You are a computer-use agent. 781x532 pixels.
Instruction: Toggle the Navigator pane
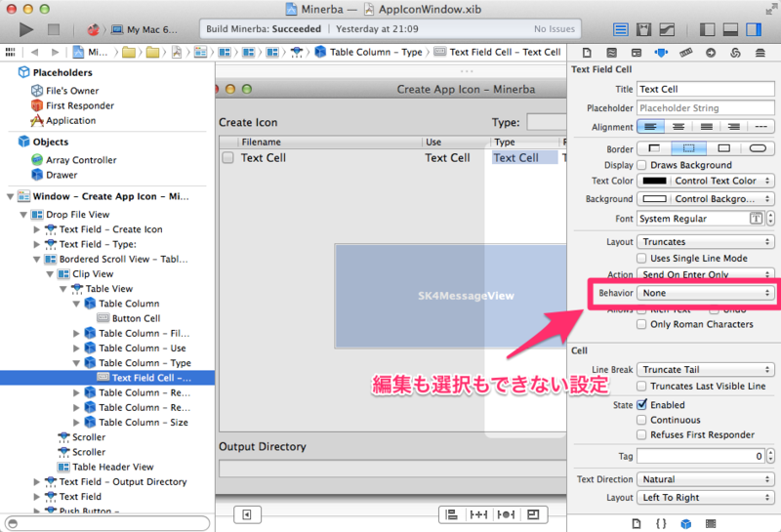tap(707, 29)
